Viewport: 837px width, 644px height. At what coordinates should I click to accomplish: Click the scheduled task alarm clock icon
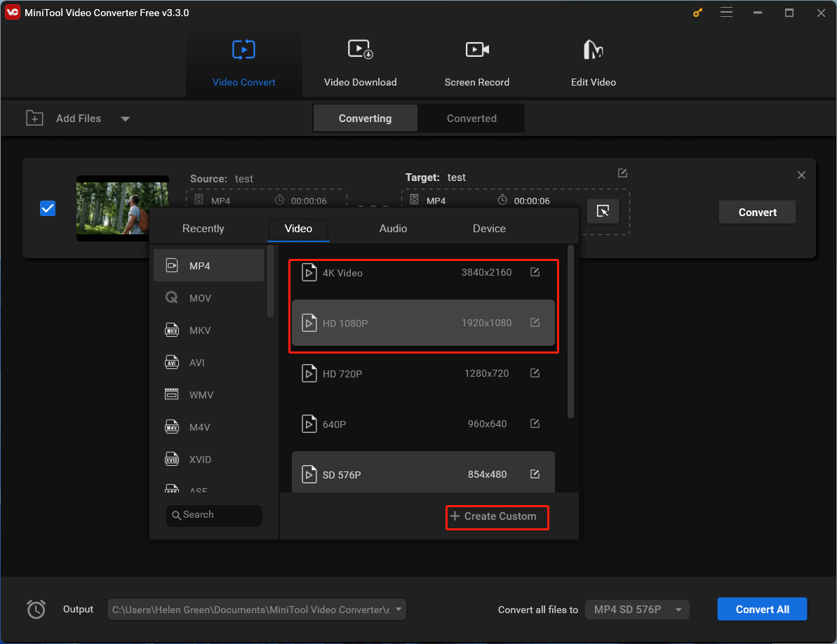tap(36, 610)
